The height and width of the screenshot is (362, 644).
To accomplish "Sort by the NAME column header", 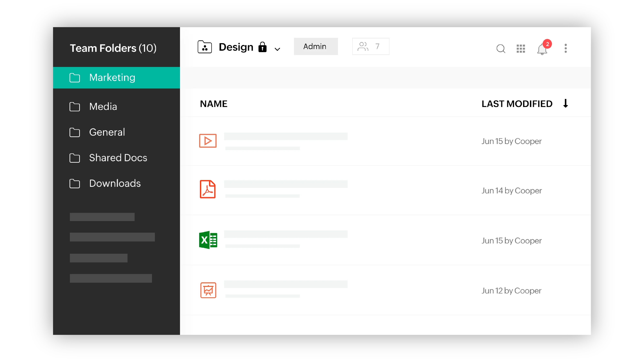I will coord(214,104).
